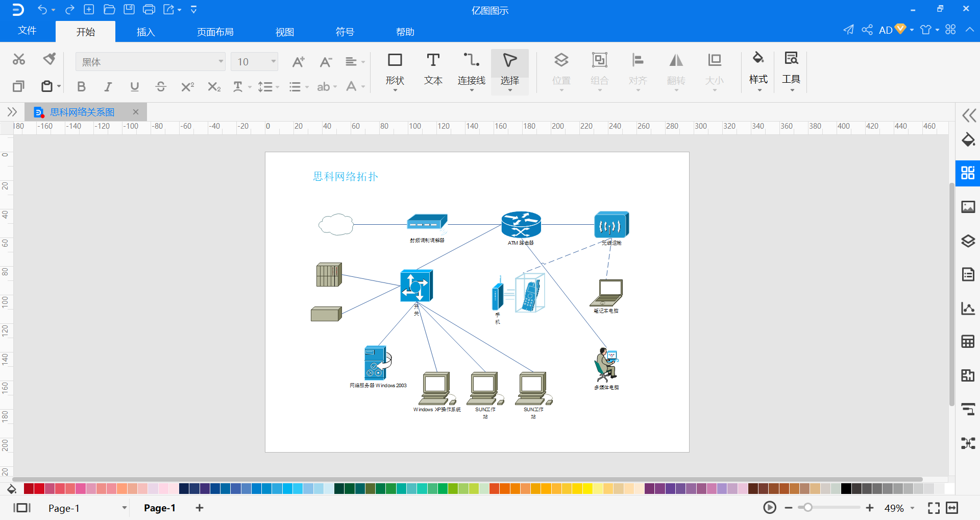The height and width of the screenshot is (520, 980).
Task: Switch to the 帮助 tab
Action: 405,32
